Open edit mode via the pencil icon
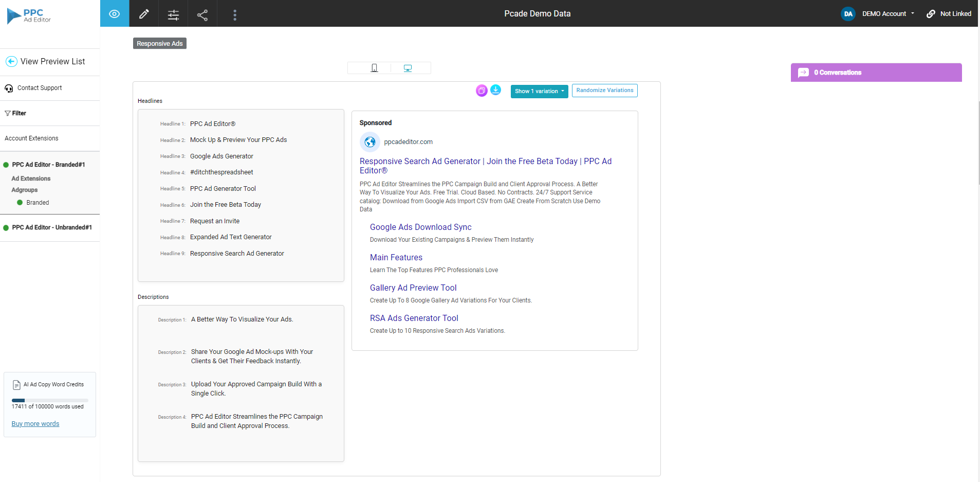 click(x=144, y=13)
